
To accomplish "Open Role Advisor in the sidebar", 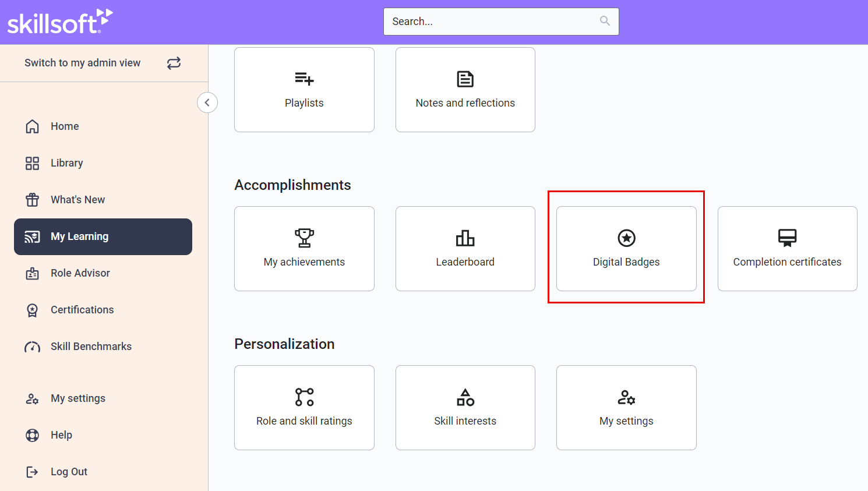I will click(80, 273).
